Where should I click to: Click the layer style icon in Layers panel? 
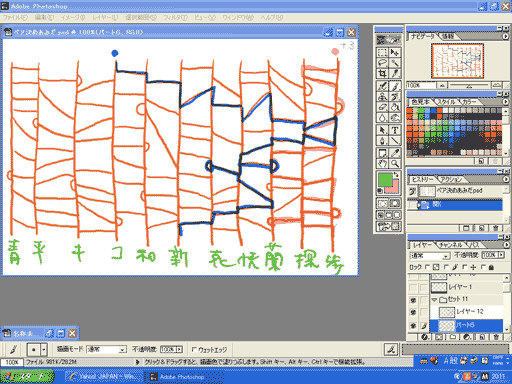tap(424, 337)
